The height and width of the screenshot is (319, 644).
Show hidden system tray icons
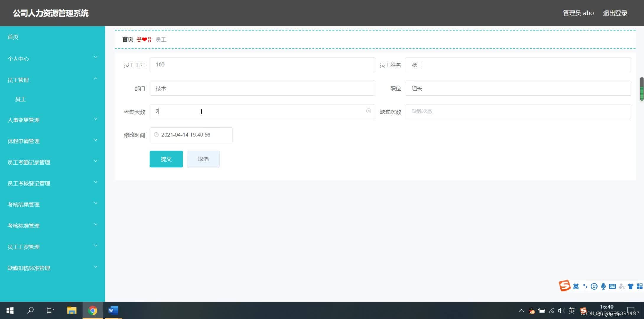tap(521, 311)
